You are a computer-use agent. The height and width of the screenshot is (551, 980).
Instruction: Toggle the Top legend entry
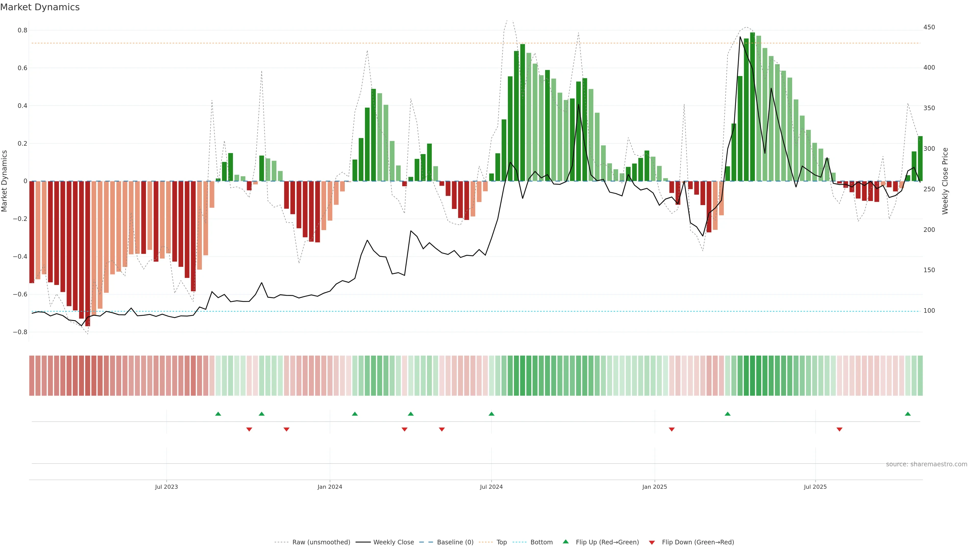(x=501, y=542)
